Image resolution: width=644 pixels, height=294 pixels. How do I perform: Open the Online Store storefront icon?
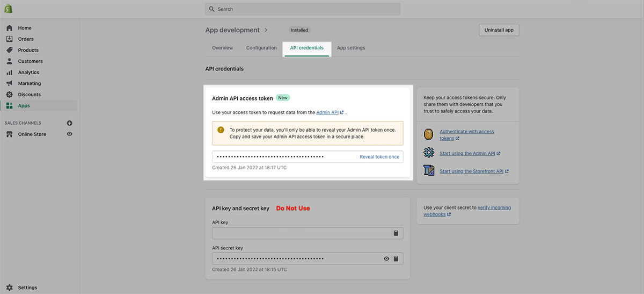click(x=9, y=134)
